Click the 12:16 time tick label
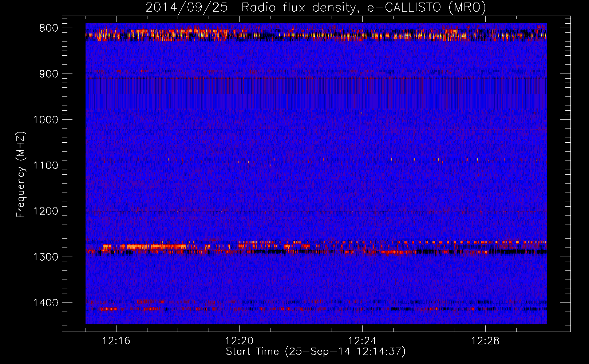The width and height of the screenshot is (589, 364). 116,341
